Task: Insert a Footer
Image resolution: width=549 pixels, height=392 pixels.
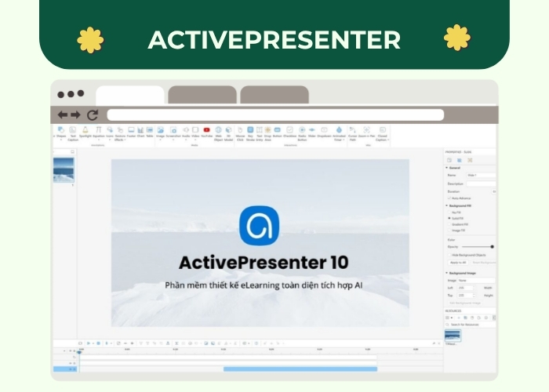Action: pos(131,132)
